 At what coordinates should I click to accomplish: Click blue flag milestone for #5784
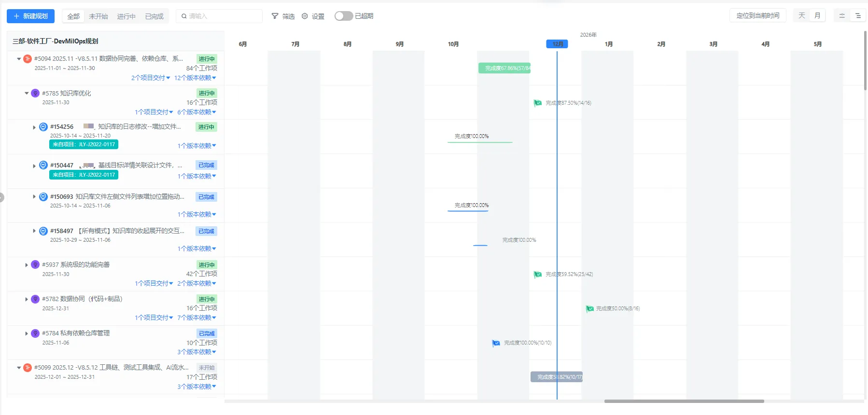pos(496,343)
